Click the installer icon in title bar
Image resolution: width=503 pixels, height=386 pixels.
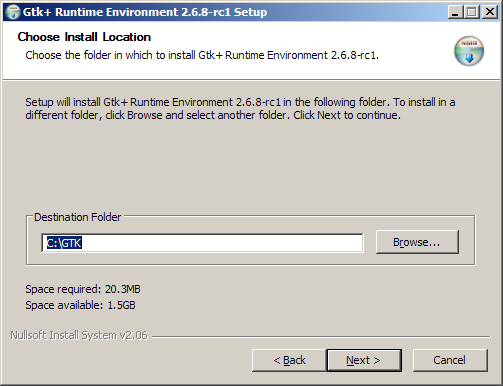pos(13,12)
